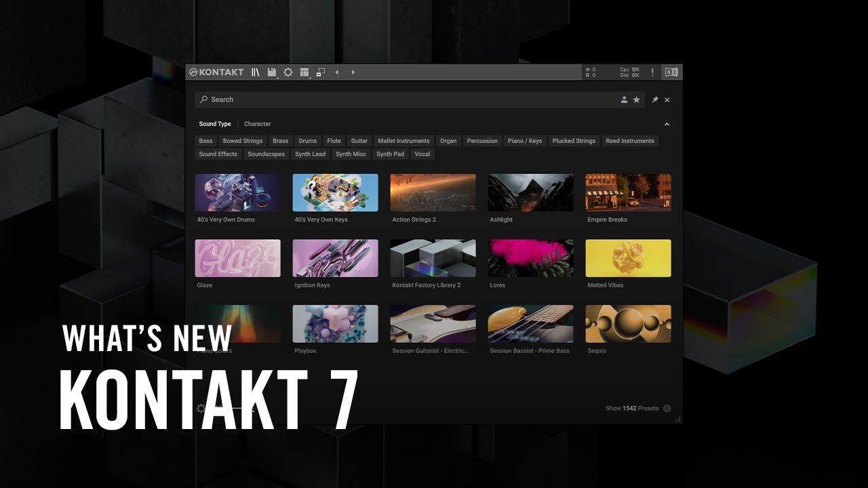The width and height of the screenshot is (868, 488).
Task: Click the workspace view icon in toolbar
Action: (x=304, y=72)
